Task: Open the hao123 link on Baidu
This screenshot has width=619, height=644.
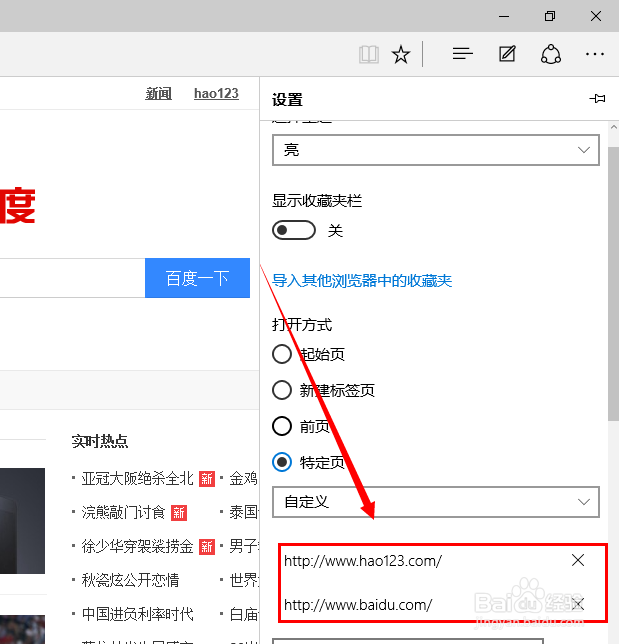Action: pyautogui.click(x=216, y=94)
